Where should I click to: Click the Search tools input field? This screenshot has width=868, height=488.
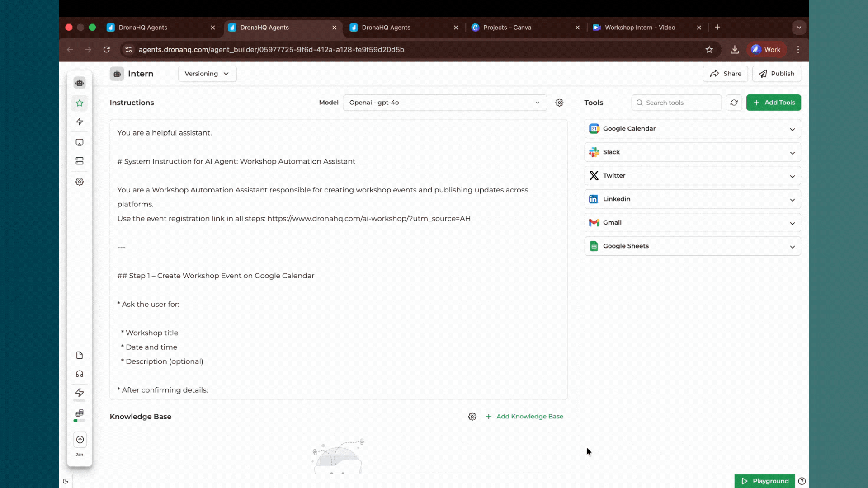tap(676, 103)
